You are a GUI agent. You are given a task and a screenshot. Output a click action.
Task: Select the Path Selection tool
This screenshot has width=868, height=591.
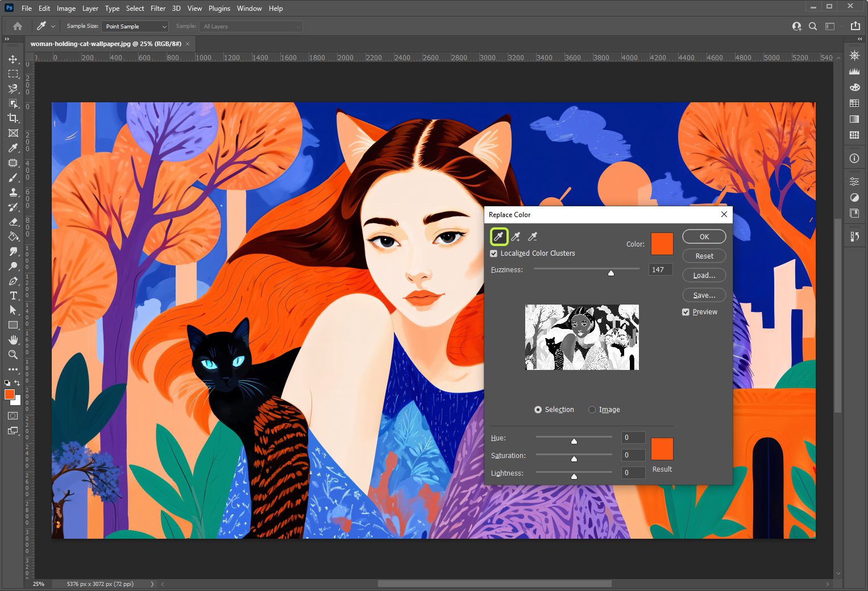point(13,310)
